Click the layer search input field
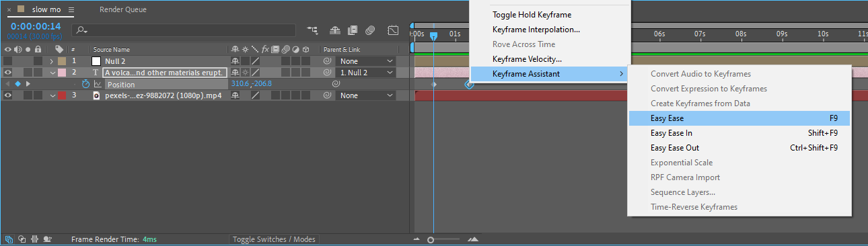Screen dimensions: 868x246 tap(184, 30)
